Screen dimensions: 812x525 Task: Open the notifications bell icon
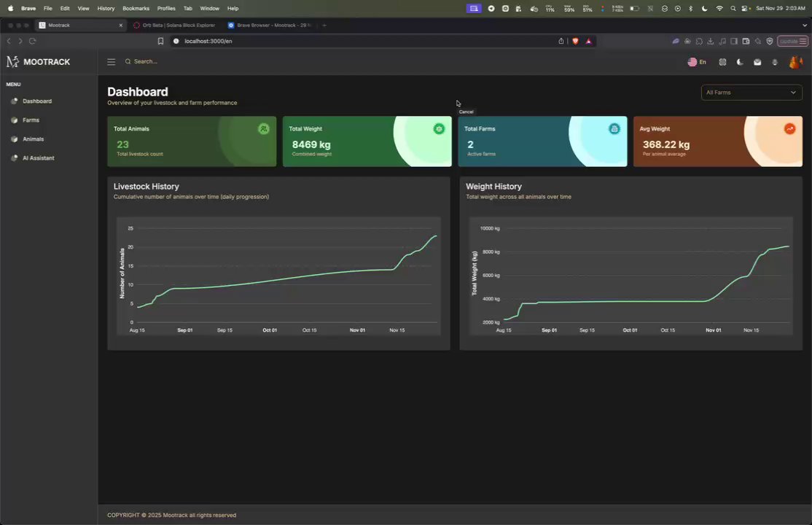tap(775, 62)
